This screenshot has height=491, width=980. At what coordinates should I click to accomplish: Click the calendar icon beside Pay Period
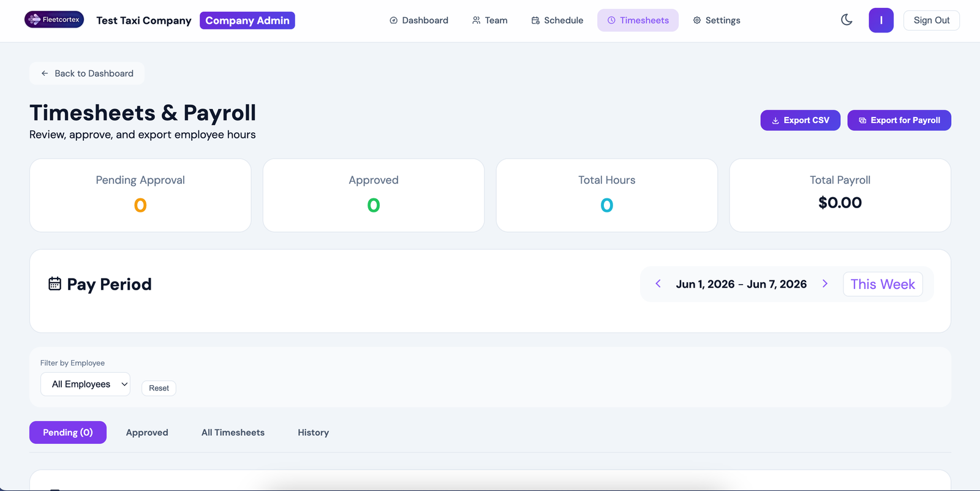tap(55, 284)
